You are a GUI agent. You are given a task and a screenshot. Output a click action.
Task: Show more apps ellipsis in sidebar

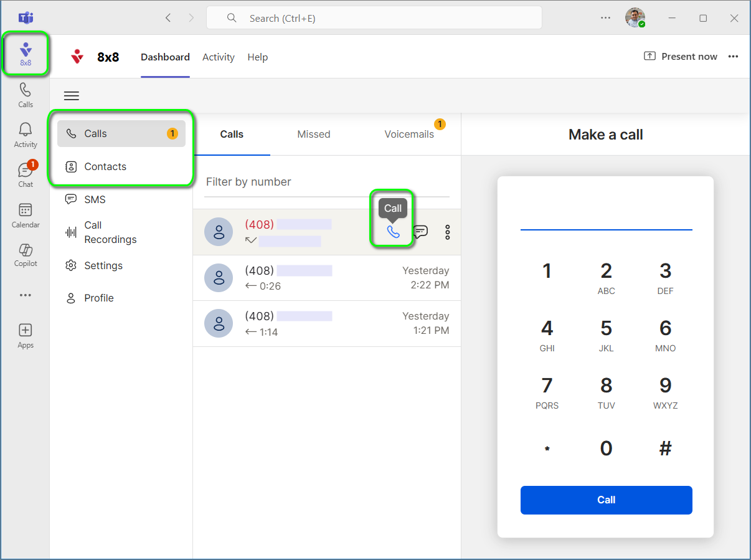(x=26, y=295)
